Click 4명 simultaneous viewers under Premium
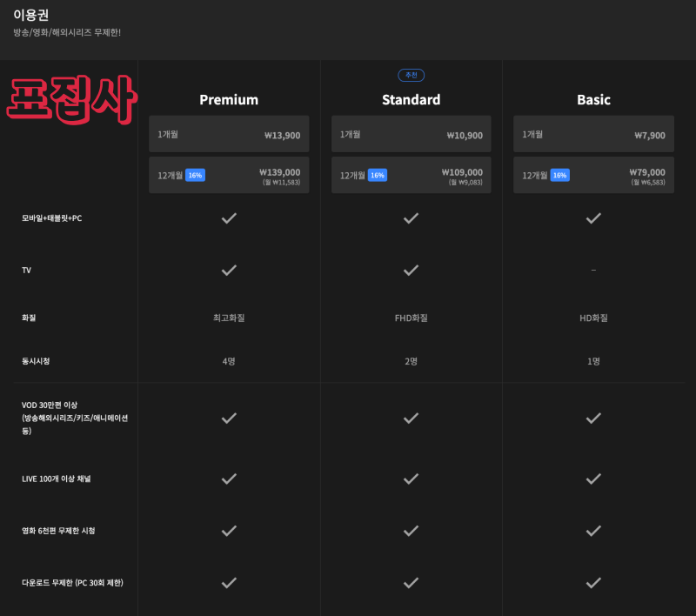Image resolution: width=696 pixels, height=616 pixels. point(229,361)
